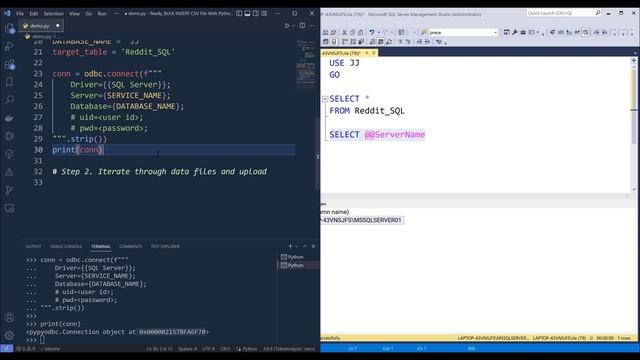The width and height of the screenshot is (640, 360).
Task: Open Customize Layout in VS Code title bar
Action: click(x=264, y=13)
